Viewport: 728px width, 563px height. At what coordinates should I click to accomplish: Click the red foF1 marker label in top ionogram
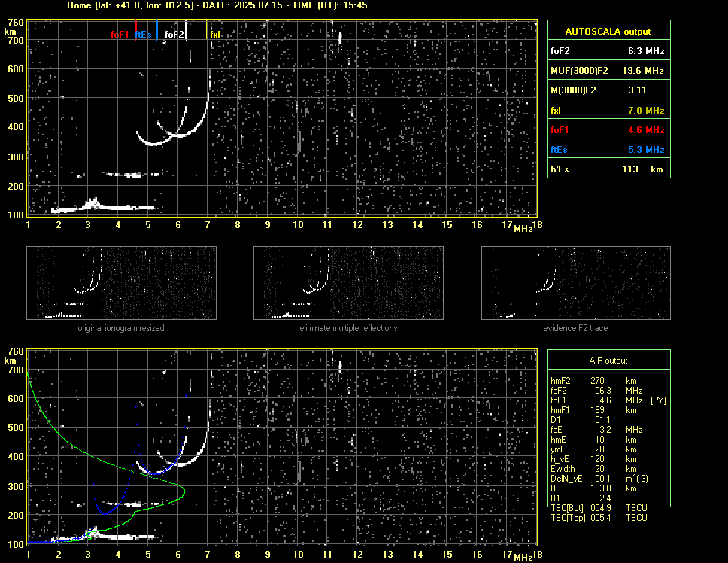(x=120, y=35)
